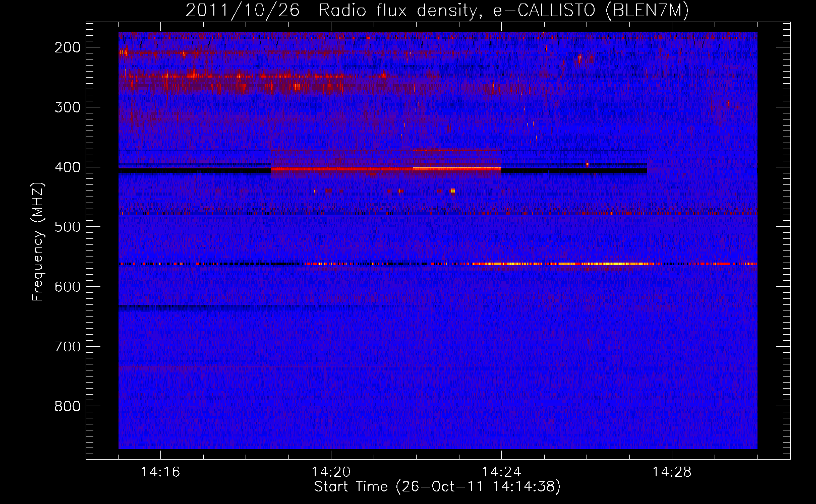816x504 pixels.
Task: Click the 800 frequency tick label
Action: [68, 406]
